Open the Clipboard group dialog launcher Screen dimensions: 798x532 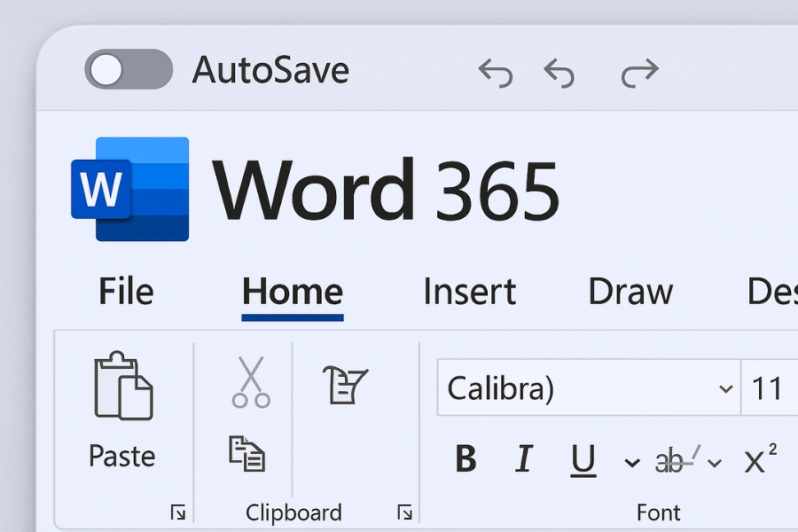click(x=404, y=512)
